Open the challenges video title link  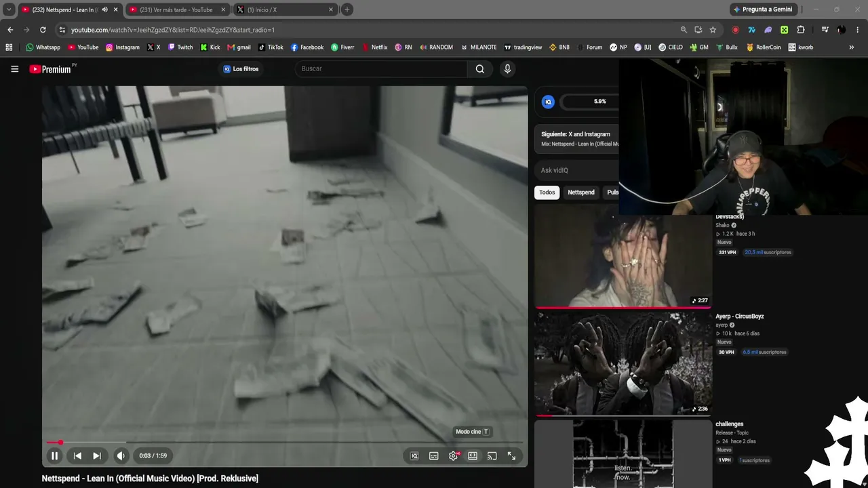pyautogui.click(x=730, y=424)
